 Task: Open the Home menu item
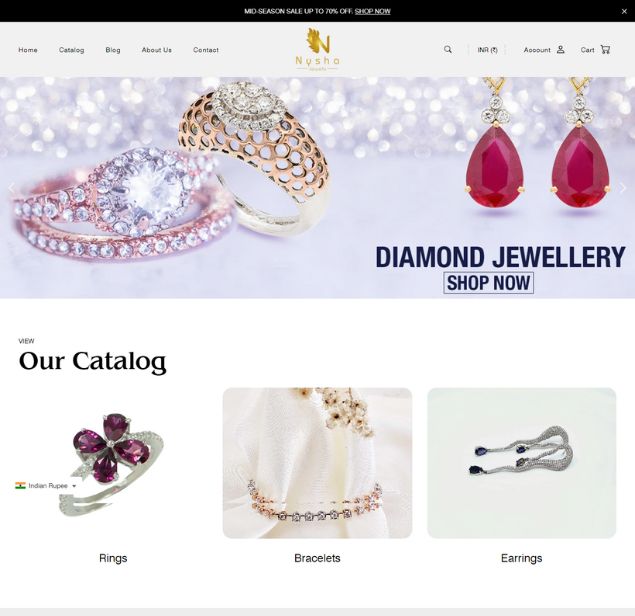coord(28,50)
